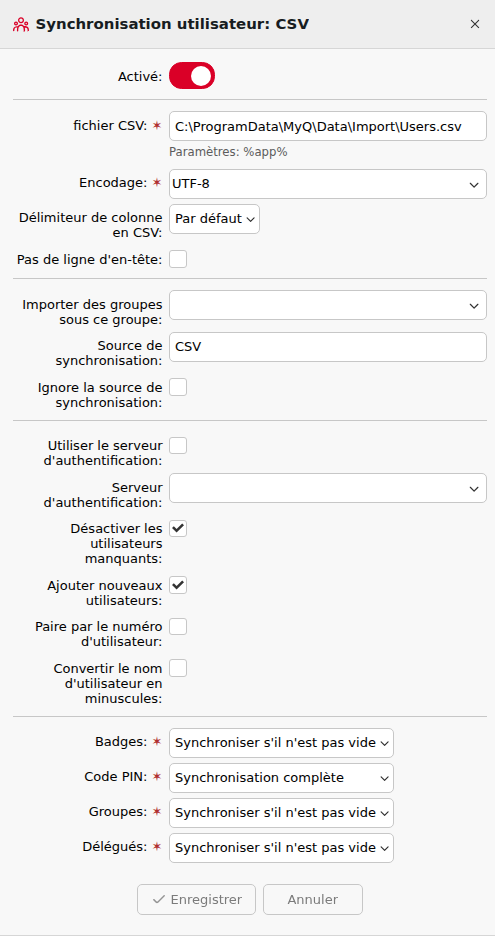
Task: Uncheck Désactiver les utilisateurs manquants
Action: [178, 529]
